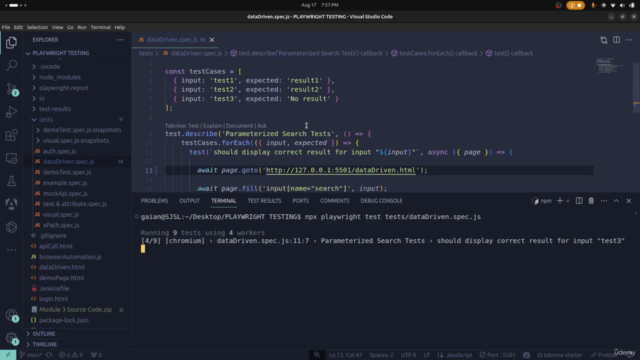640x360 pixels.
Task: Open the Jenkinsfile
Action: pyautogui.click(x=54, y=289)
